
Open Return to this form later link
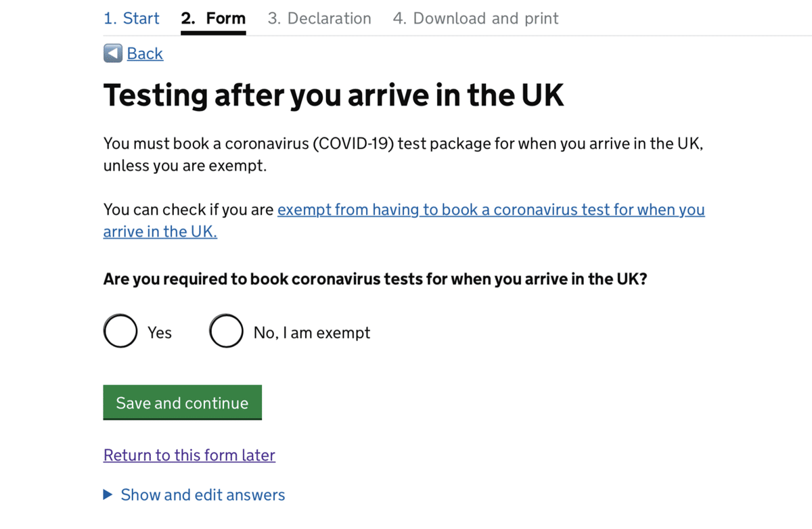pyautogui.click(x=189, y=455)
